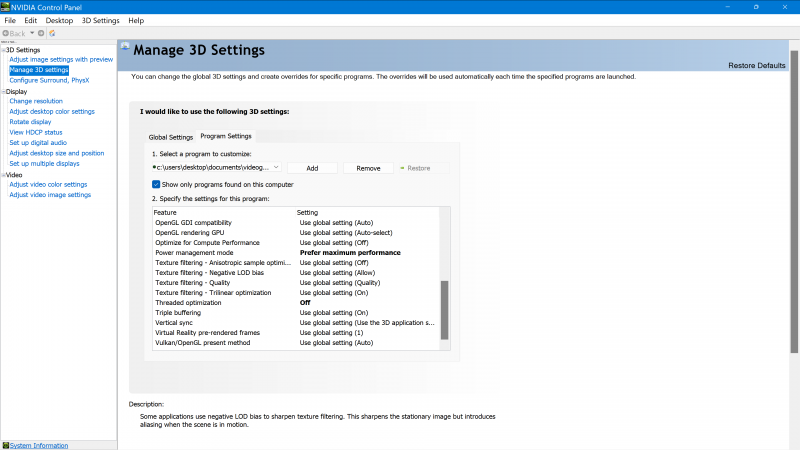
Task: Click the Back arrow icon in toolbar
Action: 6,33
